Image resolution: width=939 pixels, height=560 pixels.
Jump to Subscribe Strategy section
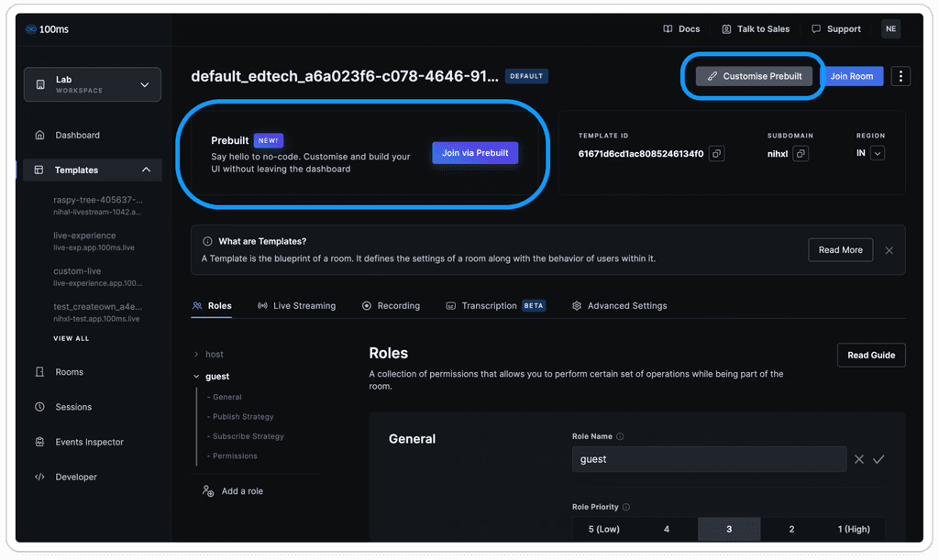(246, 437)
